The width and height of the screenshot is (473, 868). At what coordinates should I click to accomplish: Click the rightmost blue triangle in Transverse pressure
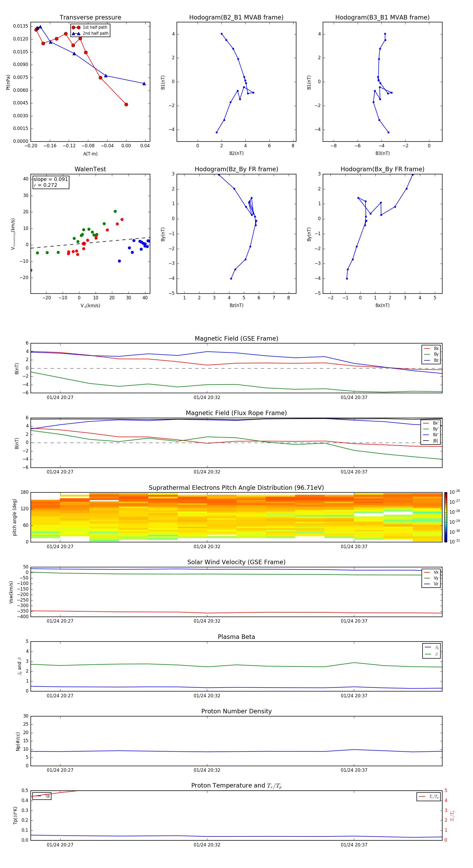tap(144, 84)
